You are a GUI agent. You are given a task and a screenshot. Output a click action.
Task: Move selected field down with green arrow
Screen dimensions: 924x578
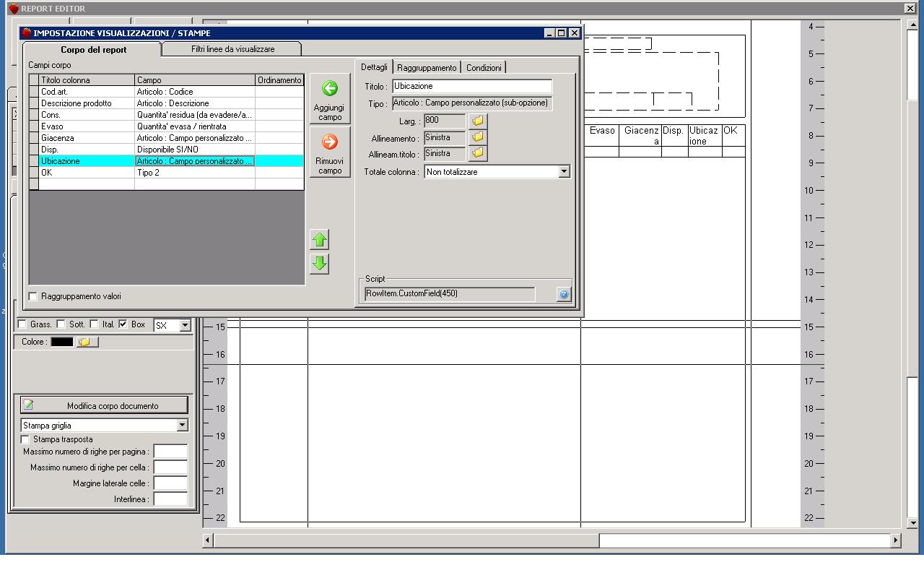pyautogui.click(x=320, y=264)
